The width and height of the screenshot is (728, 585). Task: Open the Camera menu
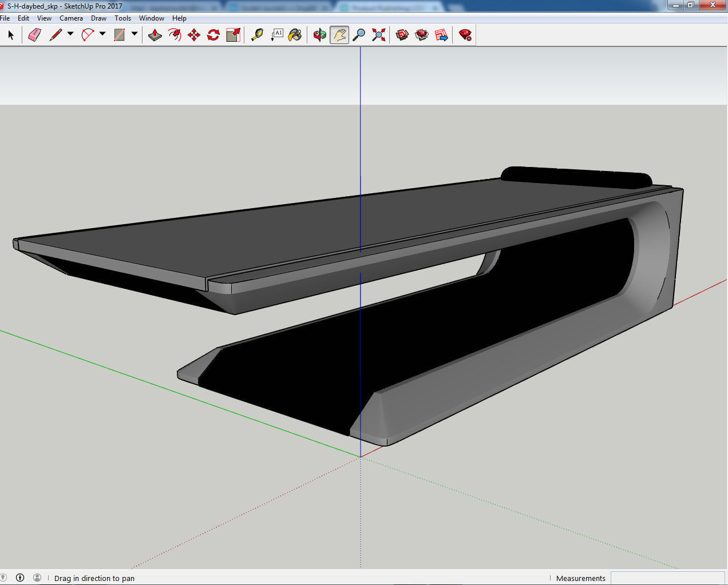point(71,18)
